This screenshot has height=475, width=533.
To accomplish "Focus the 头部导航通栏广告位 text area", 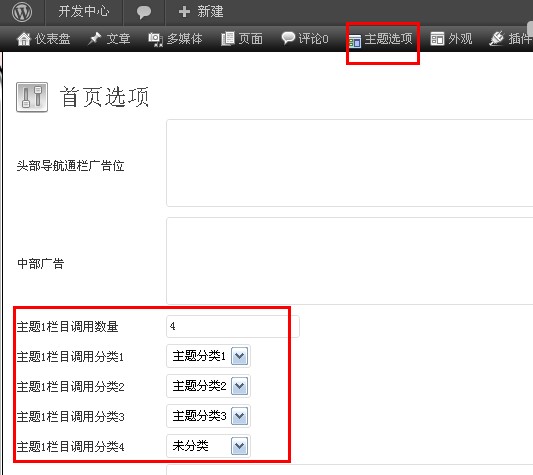I will coord(349,163).
